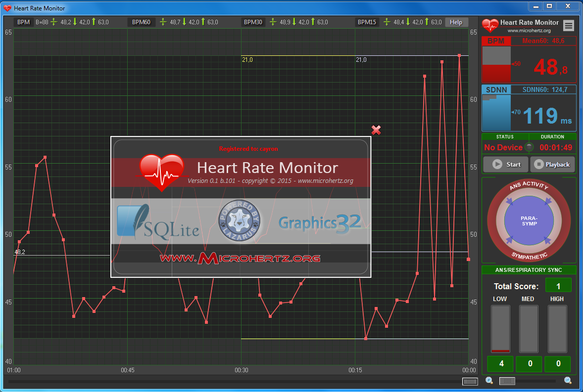583x392 pixels.
Task: Select the BPM label next to B=88
Action: [x=23, y=22]
